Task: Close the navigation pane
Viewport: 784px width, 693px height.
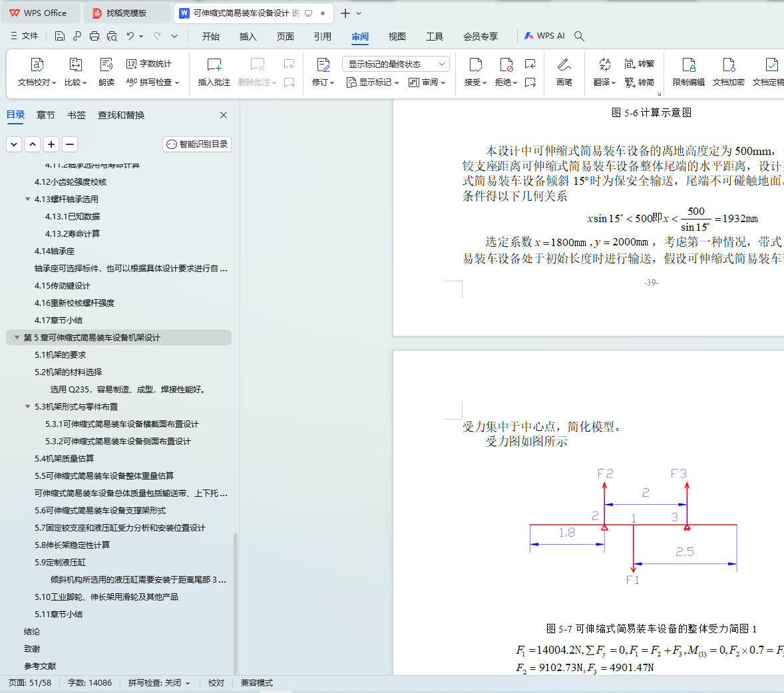Action: pyautogui.click(x=224, y=115)
